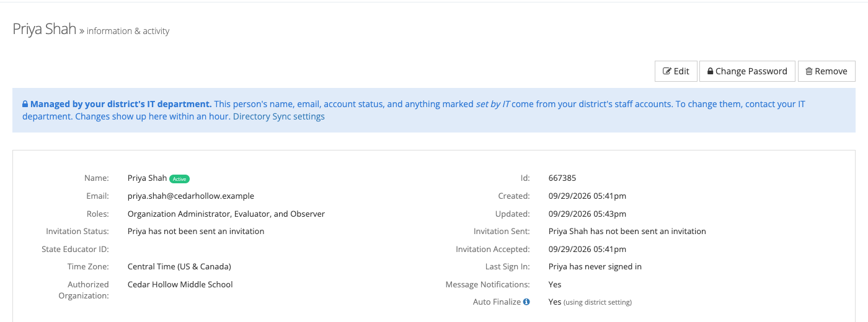
Task: Click the '(using district setting)' note
Action: coord(598,302)
